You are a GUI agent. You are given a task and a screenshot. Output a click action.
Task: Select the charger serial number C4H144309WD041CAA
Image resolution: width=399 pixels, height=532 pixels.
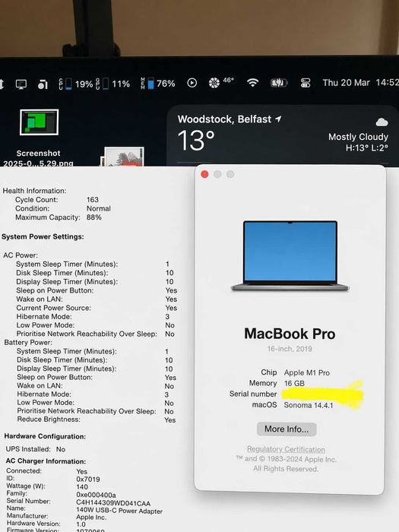tap(113, 503)
